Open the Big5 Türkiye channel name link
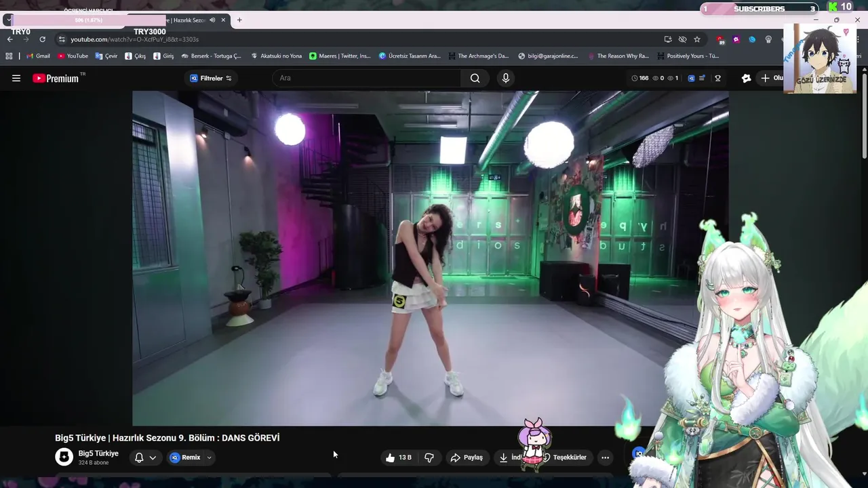This screenshot has height=488, width=868. point(98,453)
